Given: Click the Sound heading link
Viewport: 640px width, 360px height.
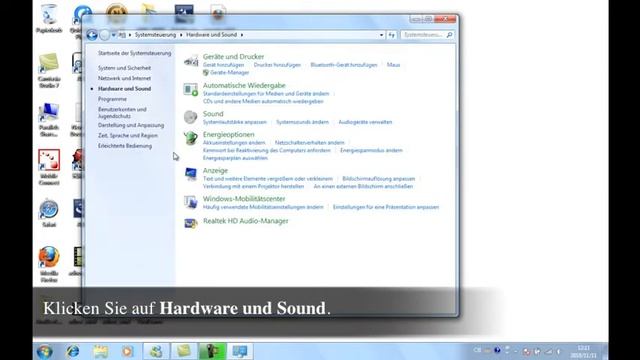Looking at the screenshot, I should [x=213, y=114].
